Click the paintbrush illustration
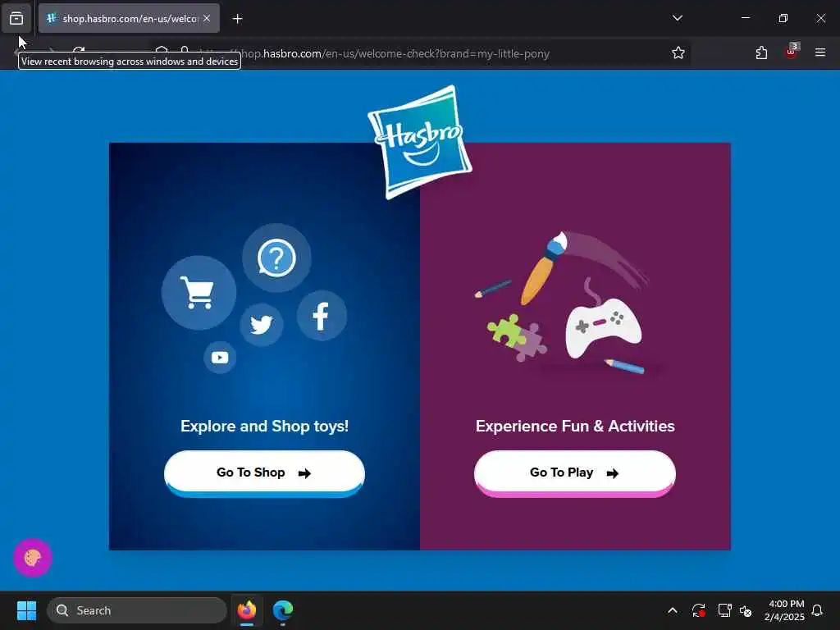Viewport: 840px width, 630px height. pos(544,268)
